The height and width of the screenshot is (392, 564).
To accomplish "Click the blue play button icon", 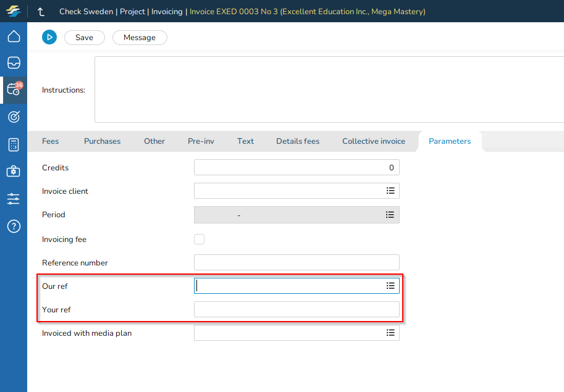I will [49, 38].
